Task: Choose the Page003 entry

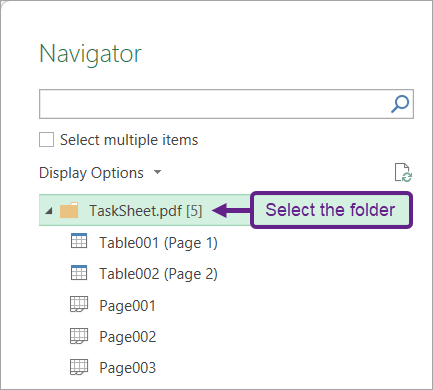Action: (x=128, y=368)
